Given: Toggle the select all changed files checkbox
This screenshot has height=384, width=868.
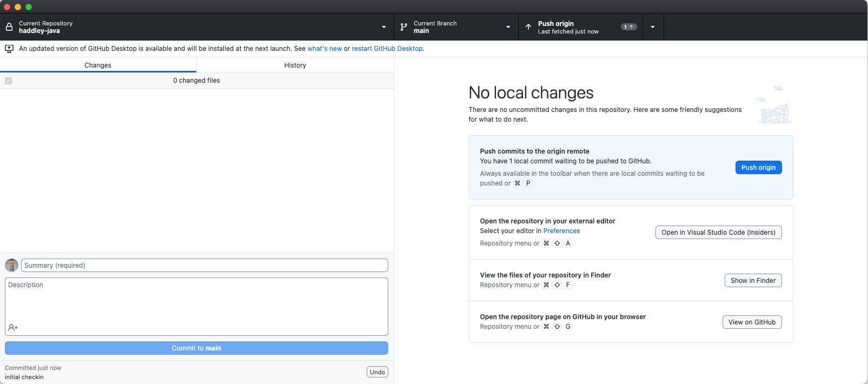Looking at the screenshot, I should (9, 81).
